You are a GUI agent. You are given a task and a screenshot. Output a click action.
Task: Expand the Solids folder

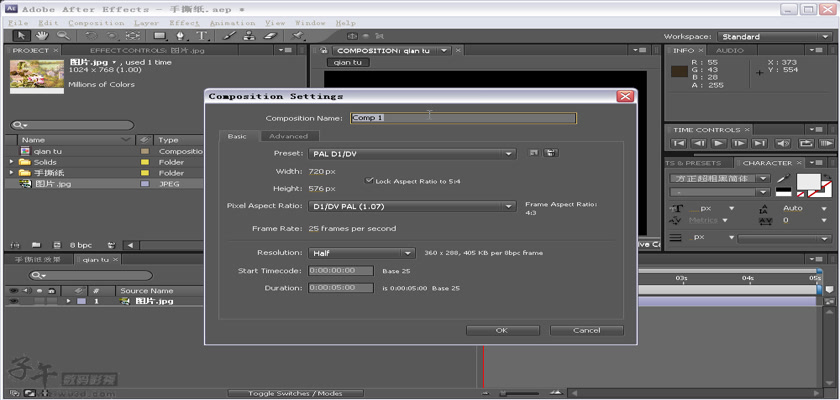[x=12, y=162]
